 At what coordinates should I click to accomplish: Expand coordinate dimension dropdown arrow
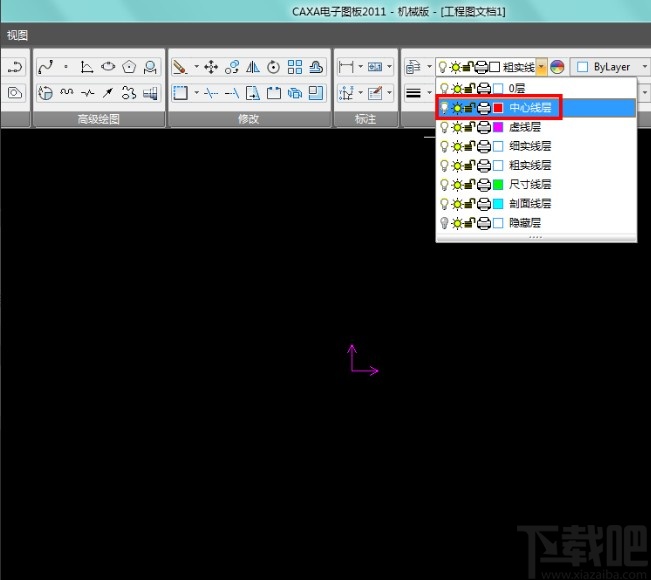(x=360, y=92)
